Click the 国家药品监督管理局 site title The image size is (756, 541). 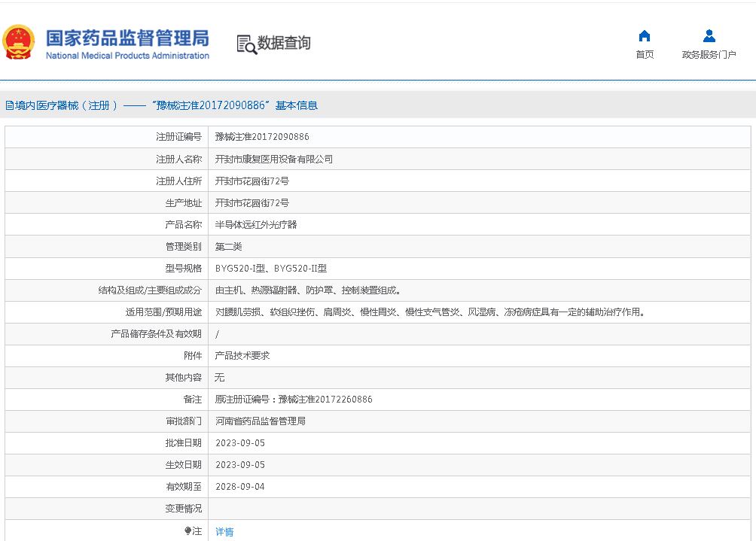click(127, 38)
